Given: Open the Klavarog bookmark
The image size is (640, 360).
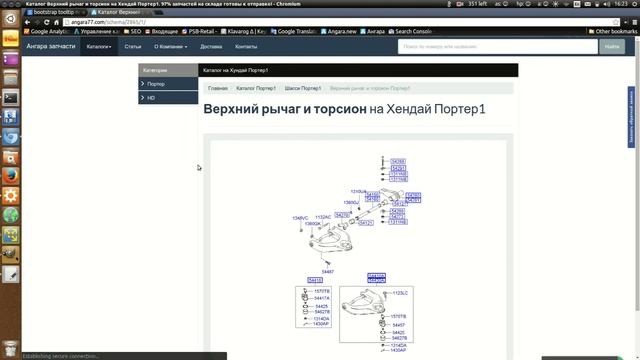Looking at the screenshot, I should coord(243,31).
